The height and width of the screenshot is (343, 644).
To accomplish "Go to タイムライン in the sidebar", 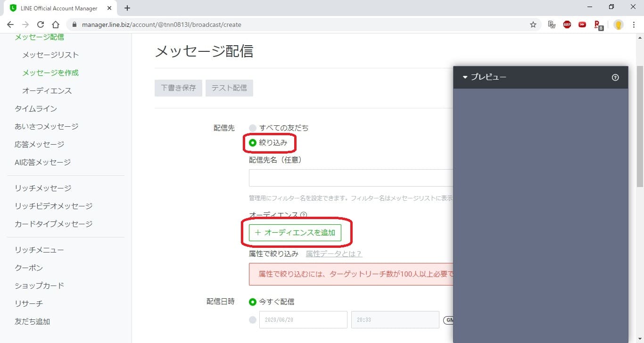I will [x=36, y=109].
